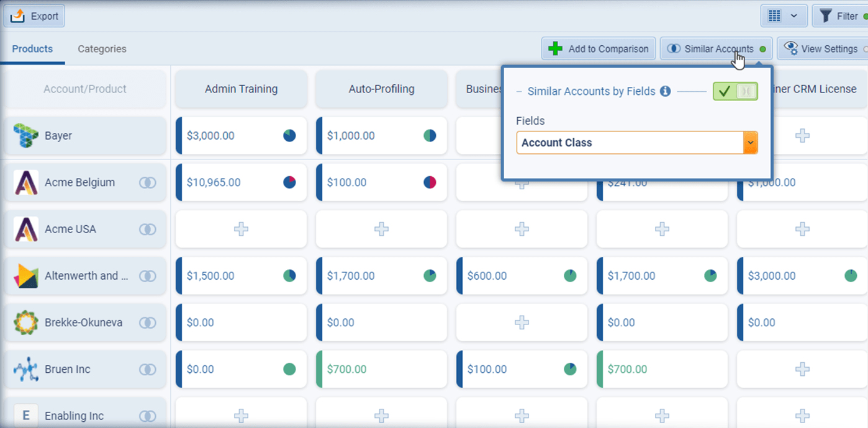The image size is (868, 428).
Task: Toggle comparison for Acme Belgium
Action: [x=148, y=182]
